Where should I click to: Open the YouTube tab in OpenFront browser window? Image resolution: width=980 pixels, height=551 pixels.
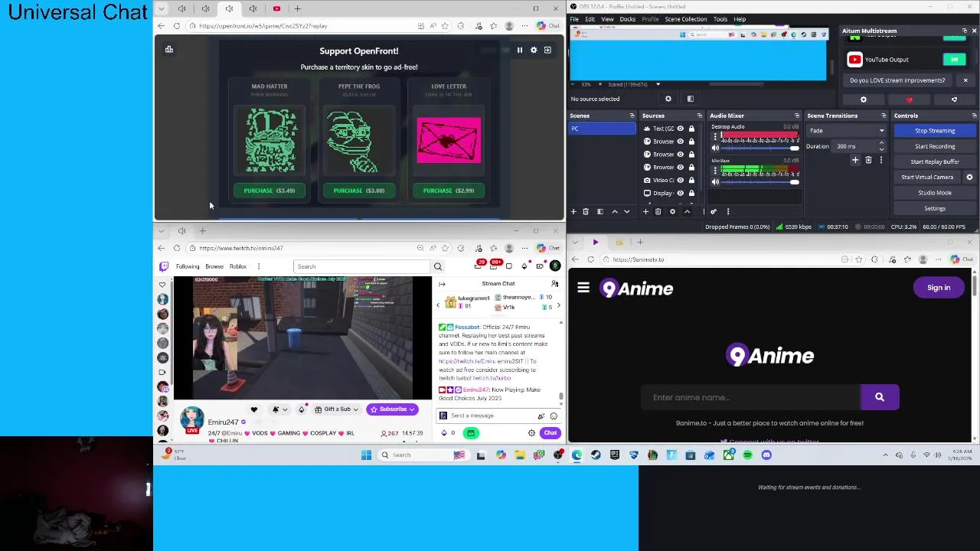click(x=276, y=8)
